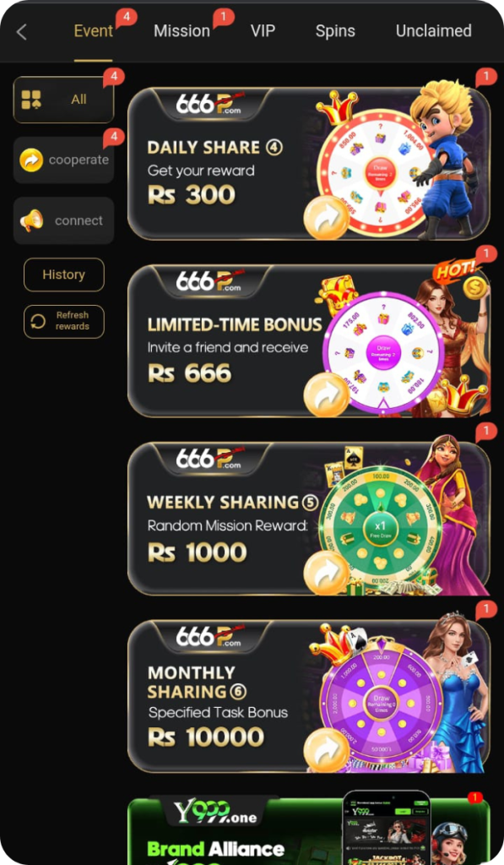504x865 pixels.
Task: Go back using the left arrow icon
Action: (x=21, y=32)
